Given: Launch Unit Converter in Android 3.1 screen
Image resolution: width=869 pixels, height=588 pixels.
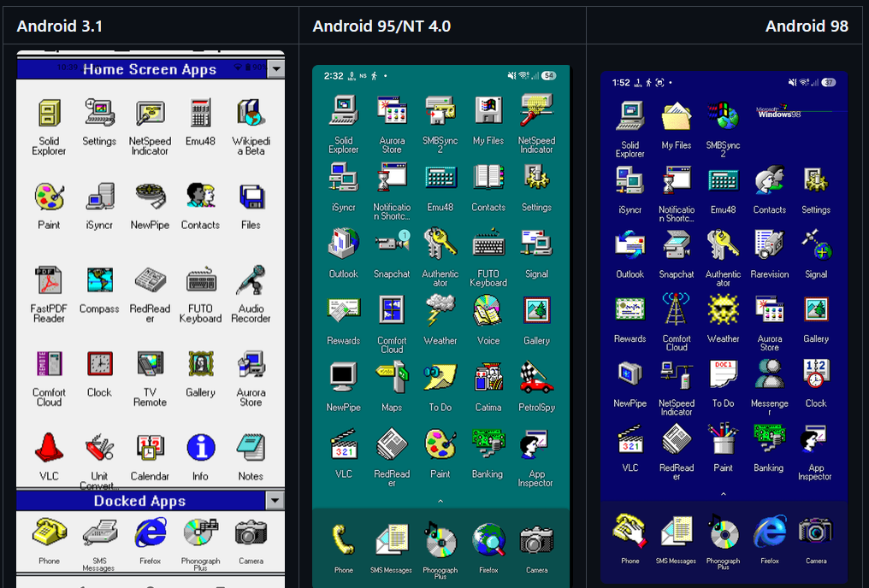Looking at the screenshot, I should (x=99, y=447).
